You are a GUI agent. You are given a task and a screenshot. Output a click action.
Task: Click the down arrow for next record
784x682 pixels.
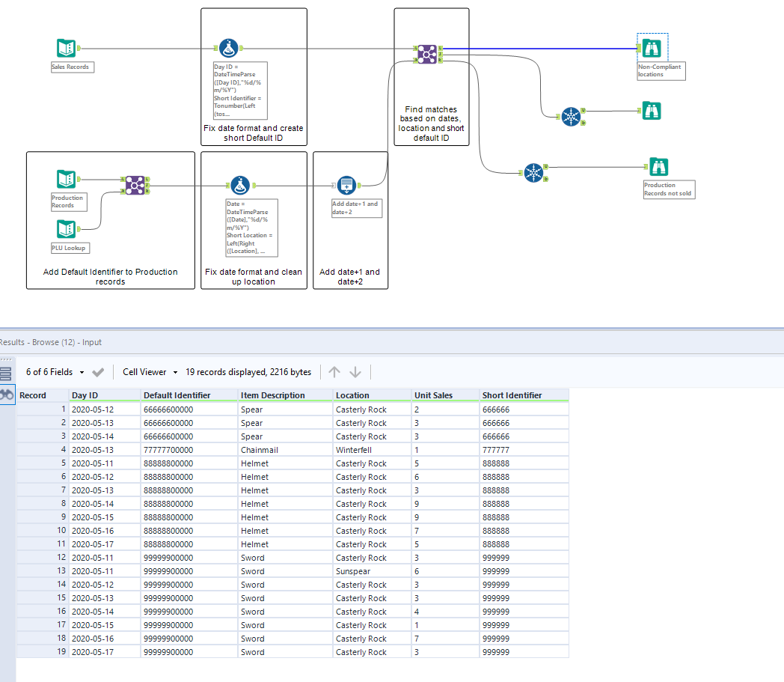(x=355, y=372)
